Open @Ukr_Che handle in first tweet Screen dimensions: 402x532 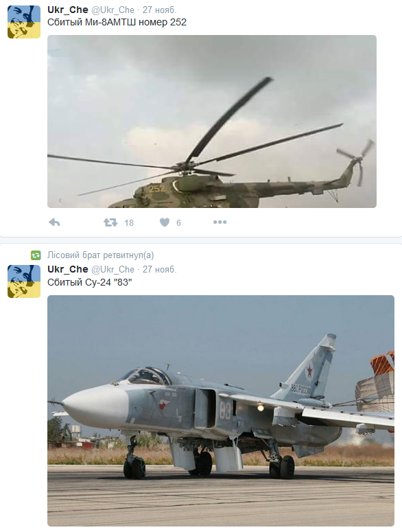tap(113, 10)
